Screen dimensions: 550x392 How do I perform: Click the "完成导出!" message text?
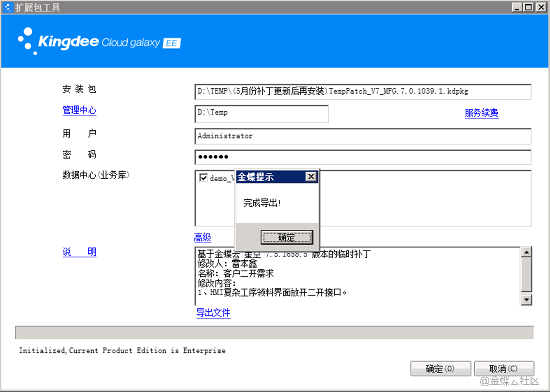coord(262,203)
